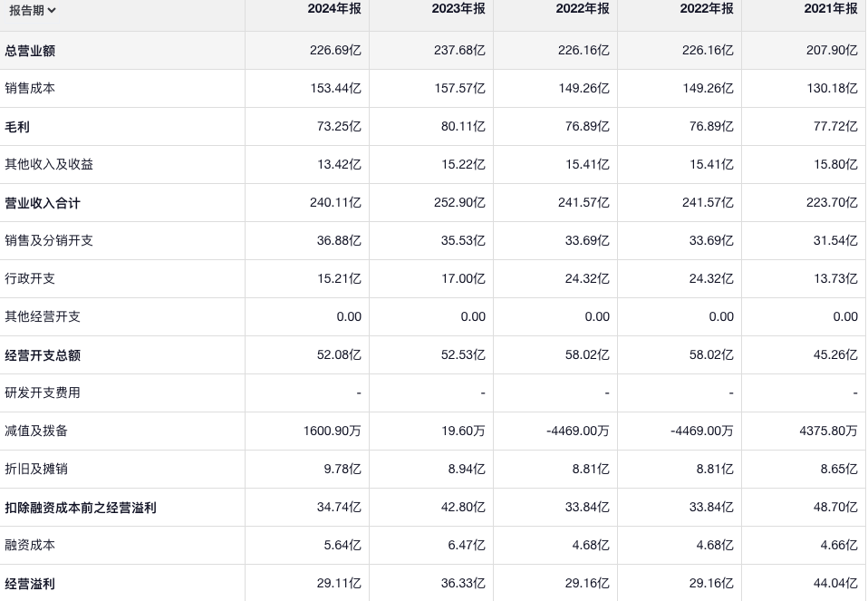Click the 行政开支 row label
This screenshot has height=601, width=868.
click(x=30, y=279)
